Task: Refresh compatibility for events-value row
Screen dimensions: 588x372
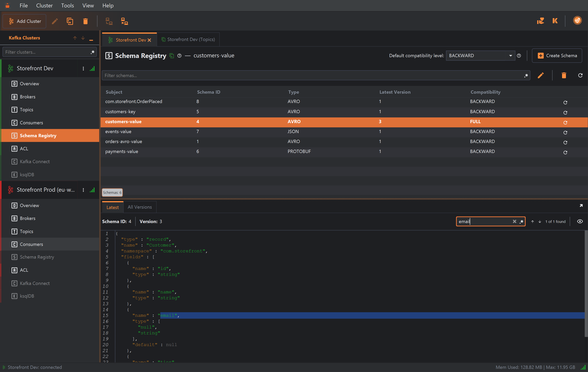Action: tap(565, 133)
